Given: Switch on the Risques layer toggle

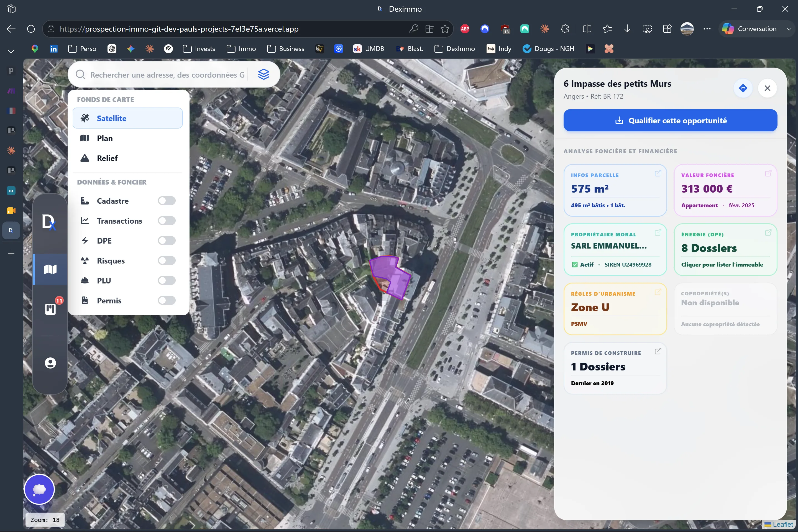Looking at the screenshot, I should click(x=167, y=260).
